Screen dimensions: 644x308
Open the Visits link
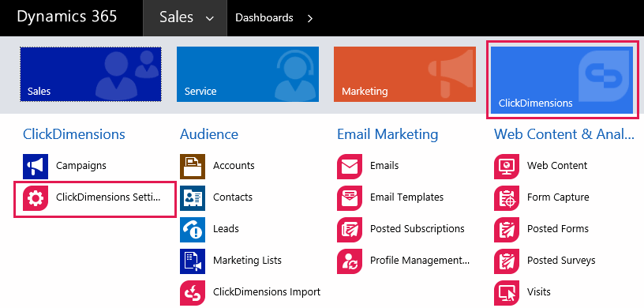(x=539, y=292)
